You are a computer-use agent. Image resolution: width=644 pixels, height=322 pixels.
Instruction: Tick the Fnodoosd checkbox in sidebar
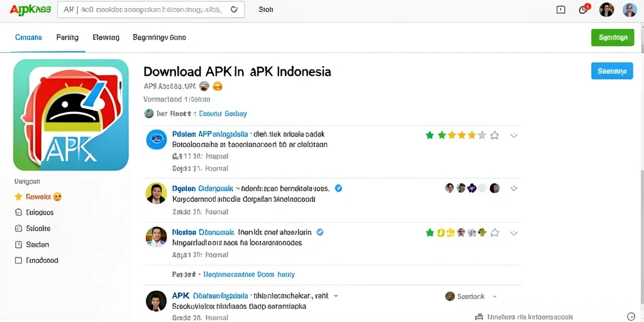click(18, 260)
